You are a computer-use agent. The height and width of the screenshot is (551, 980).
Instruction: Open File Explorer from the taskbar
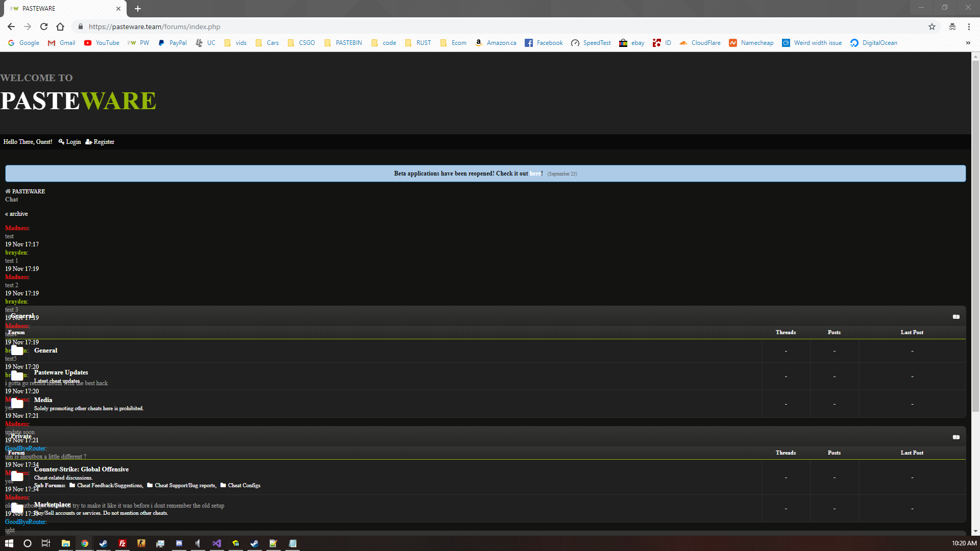[66, 543]
